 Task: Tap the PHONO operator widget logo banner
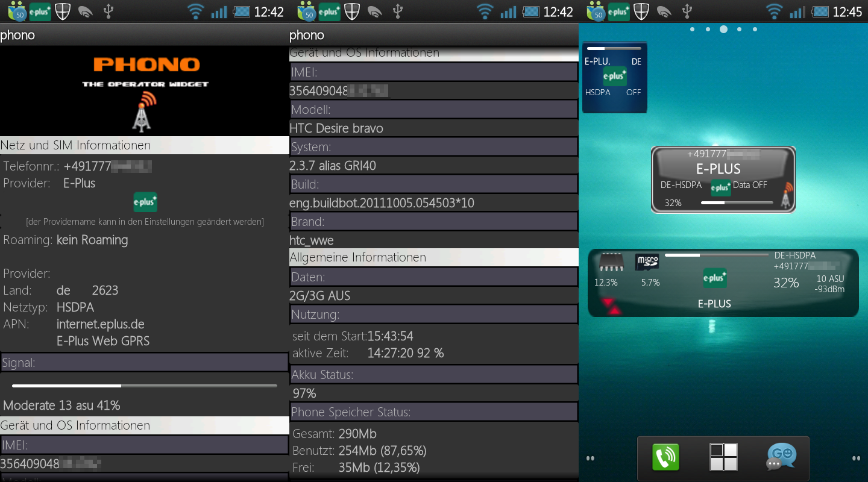(x=145, y=90)
